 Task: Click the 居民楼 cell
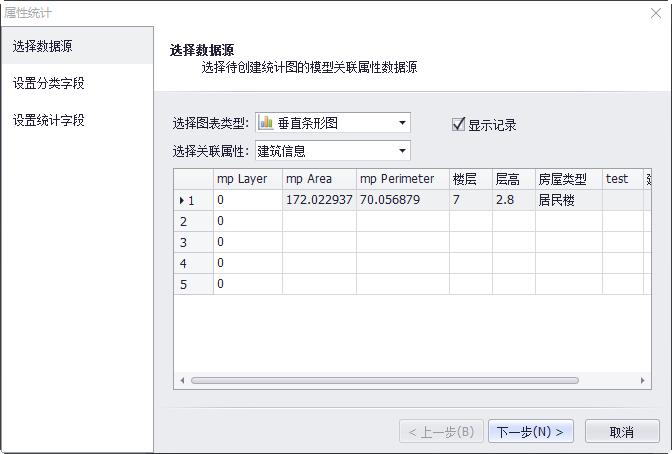click(x=567, y=200)
